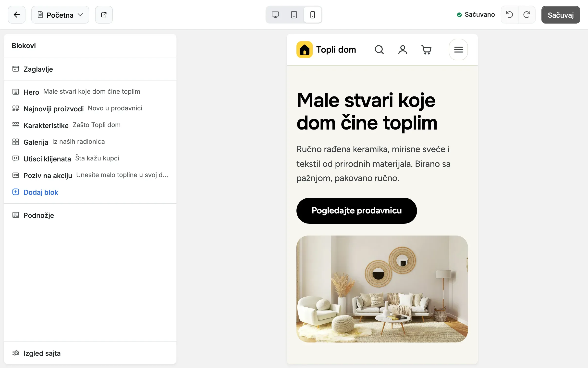Click the Ručno rađena keramika paragraph
588x368 pixels.
(x=374, y=164)
